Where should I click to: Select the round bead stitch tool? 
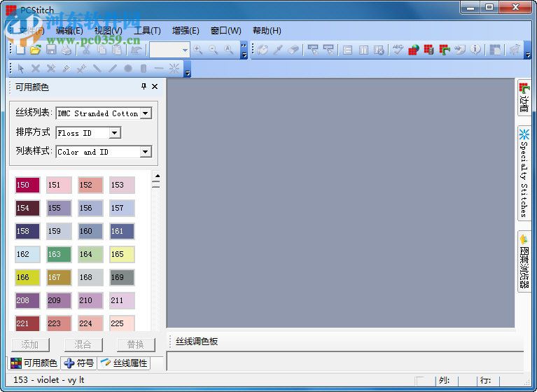coord(128,69)
